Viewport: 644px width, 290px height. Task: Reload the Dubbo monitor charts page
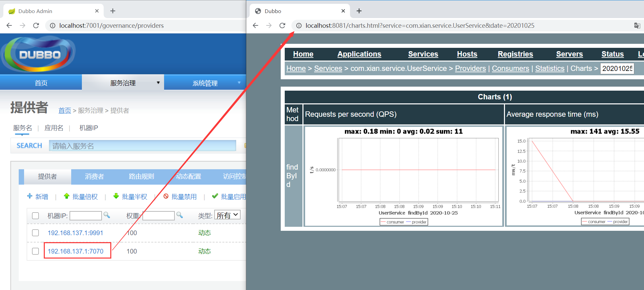click(282, 25)
